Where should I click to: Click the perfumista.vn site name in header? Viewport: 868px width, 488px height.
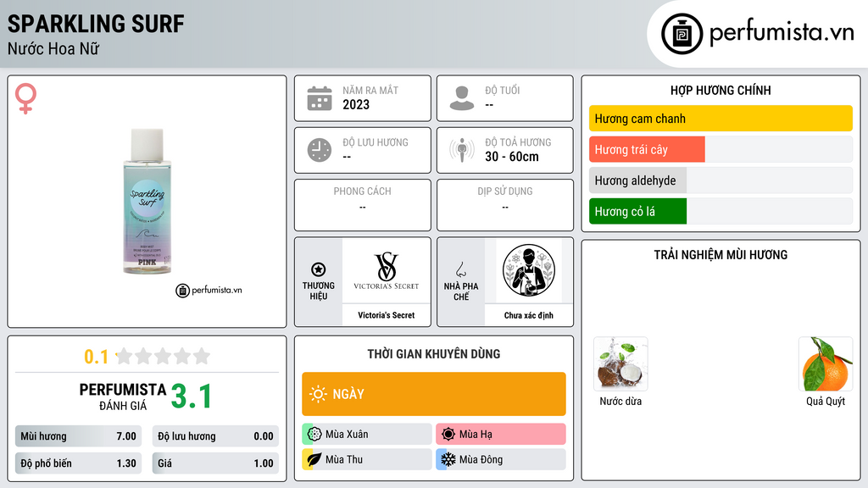[782, 33]
